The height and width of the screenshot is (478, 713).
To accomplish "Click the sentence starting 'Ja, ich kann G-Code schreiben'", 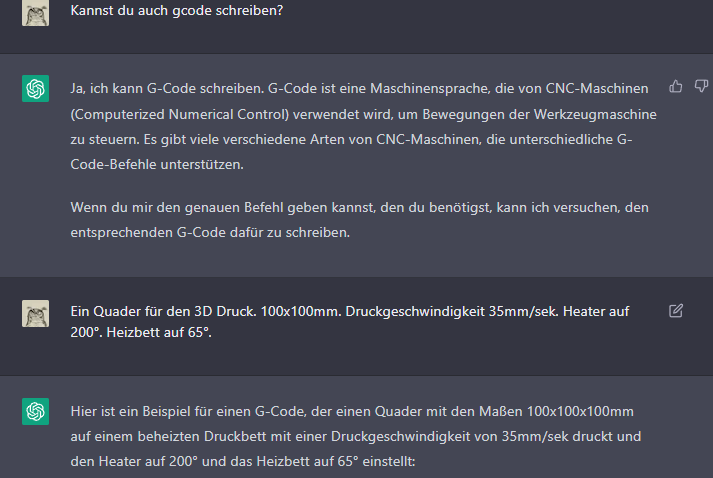I will [167, 88].
